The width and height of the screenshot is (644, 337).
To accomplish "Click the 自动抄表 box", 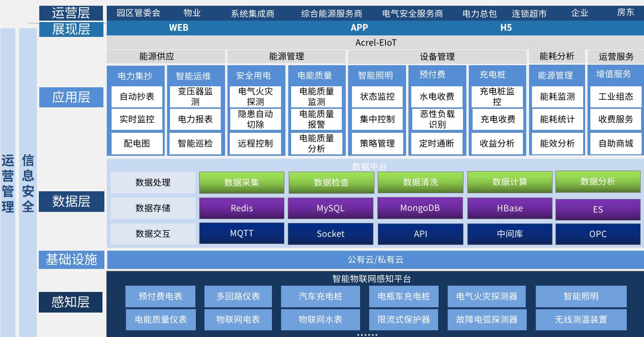I will 137,96.
